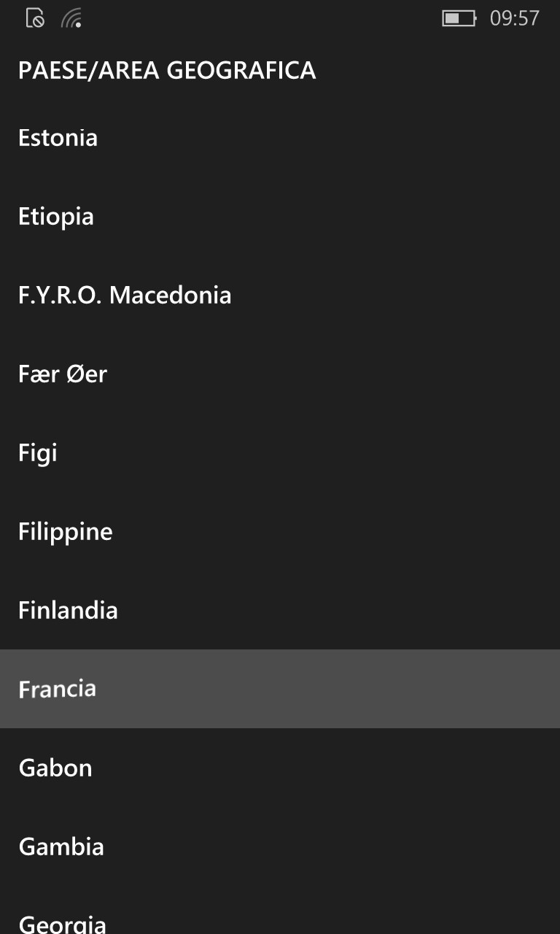Pick F.Y.R.O. Macedonia entry
Viewport: 560px width, 934px height.
pyautogui.click(x=280, y=295)
